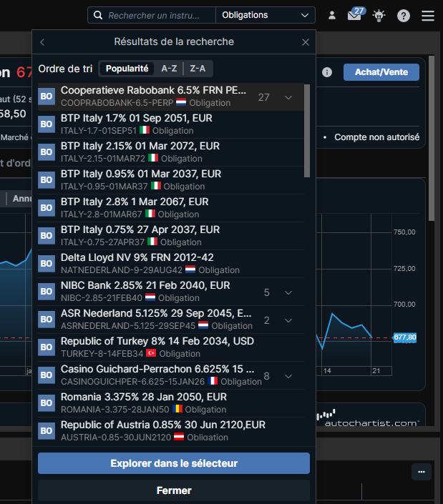
Task: Click the BO icon for BTP Italy 0.75%
Action: (47, 236)
